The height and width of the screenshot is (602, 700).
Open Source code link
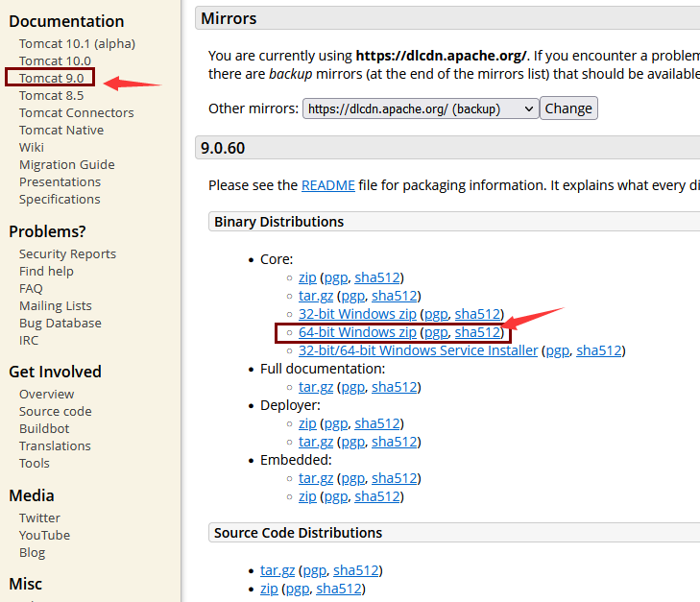pyautogui.click(x=56, y=412)
